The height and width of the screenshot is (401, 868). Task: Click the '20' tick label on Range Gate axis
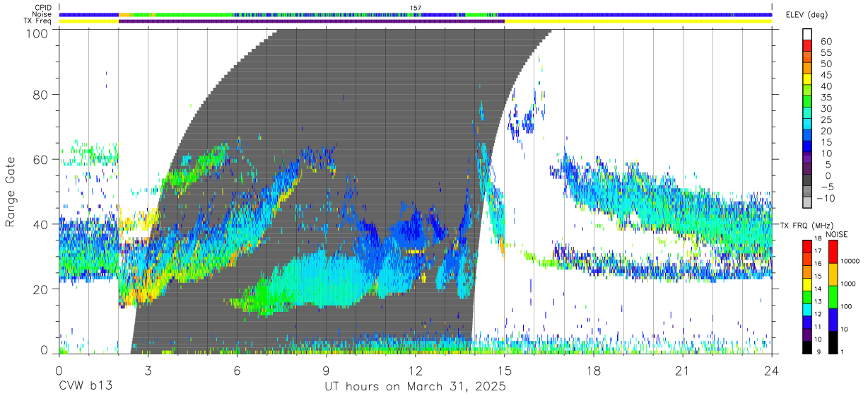tap(42, 289)
